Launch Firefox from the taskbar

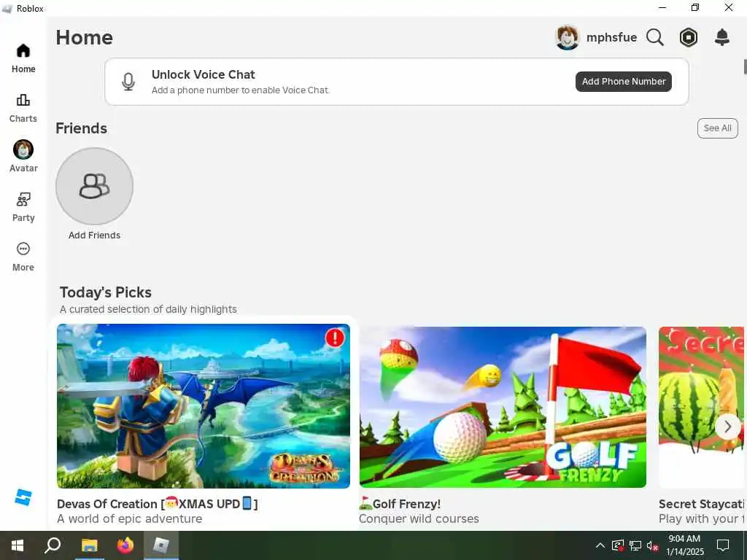(x=125, y=545)
